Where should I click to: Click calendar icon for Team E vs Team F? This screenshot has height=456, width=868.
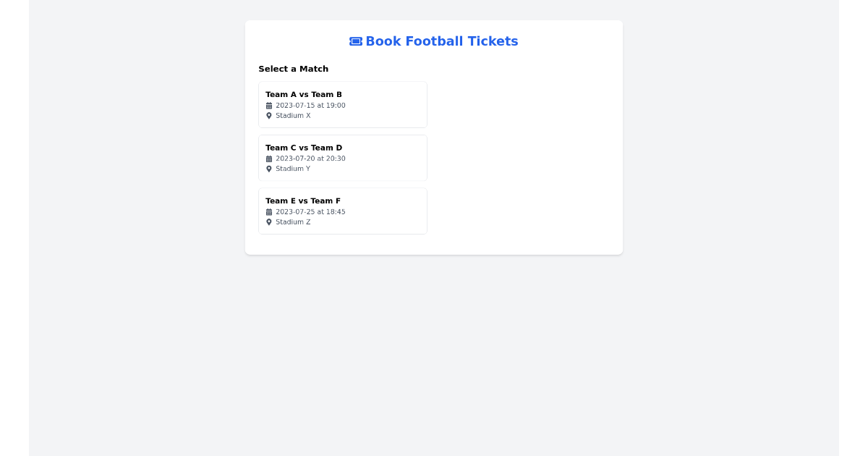coord(269,212)
